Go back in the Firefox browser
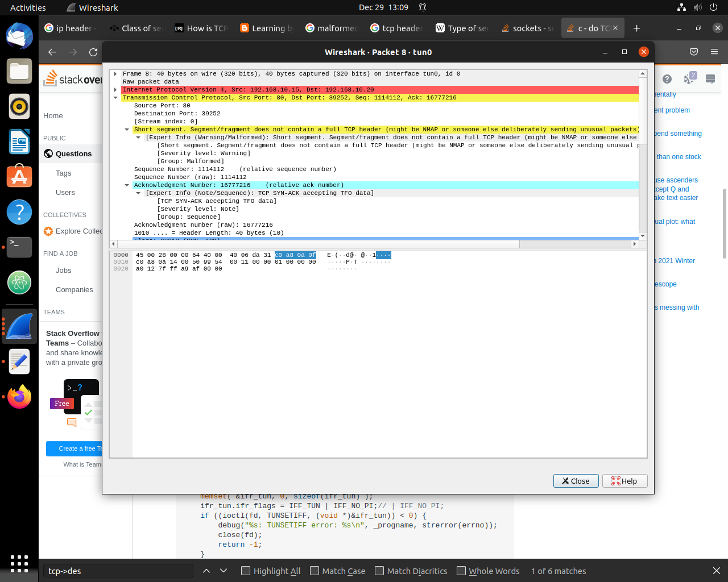The height and width of the screenshot is (582, 728). click(x=52, y=52)
